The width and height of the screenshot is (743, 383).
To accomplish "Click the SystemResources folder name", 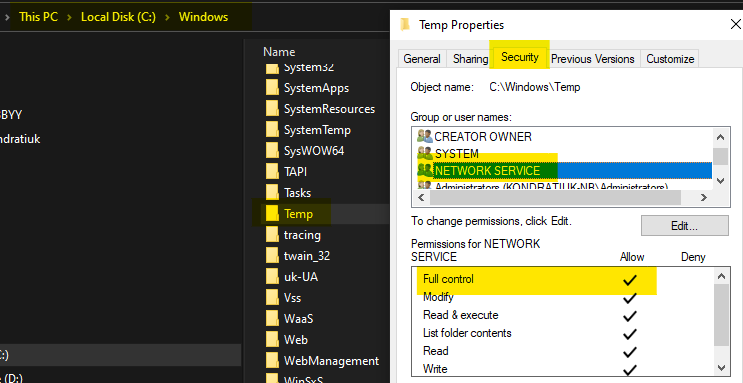I will (x=329, y=109).
